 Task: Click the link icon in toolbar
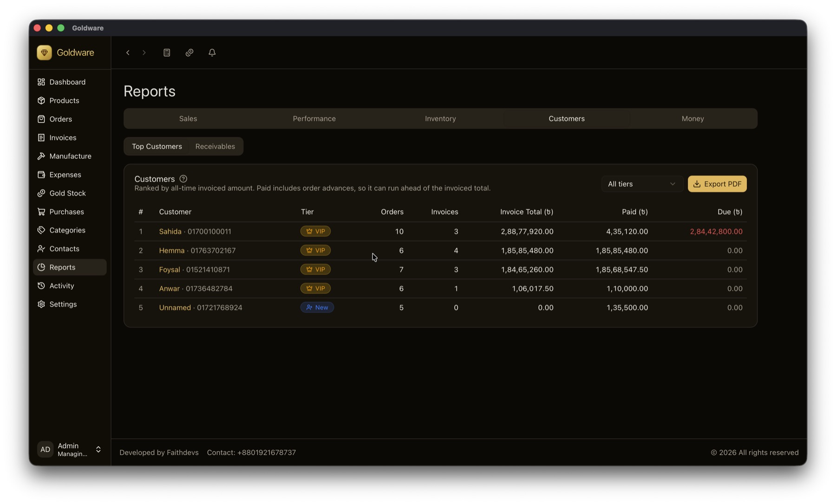pos(189,52)
